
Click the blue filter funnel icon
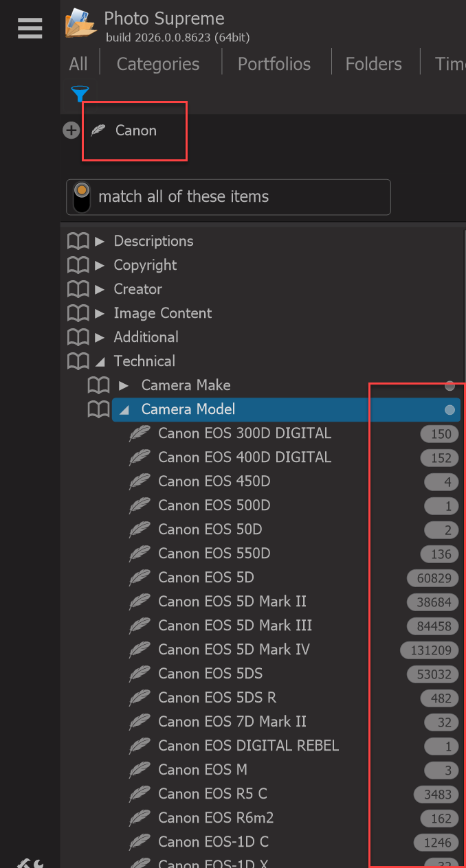pyautogui.click(x=80, y=93)
